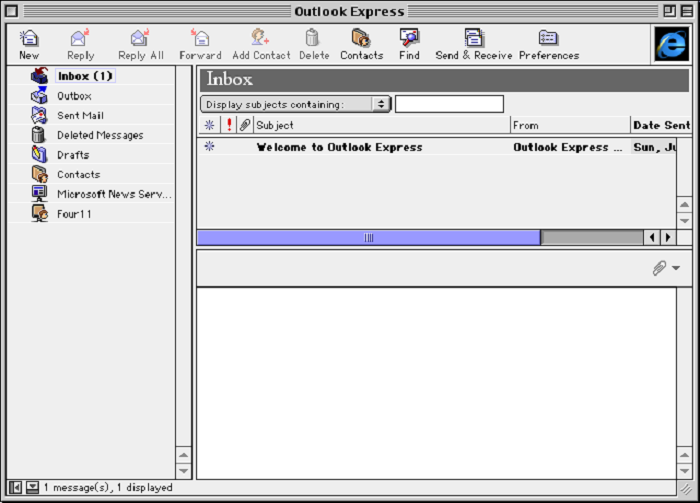The height and width of the screenshot is (503, 700).
Task: Sort messages by the From column
Action: (x=568, y=125)
